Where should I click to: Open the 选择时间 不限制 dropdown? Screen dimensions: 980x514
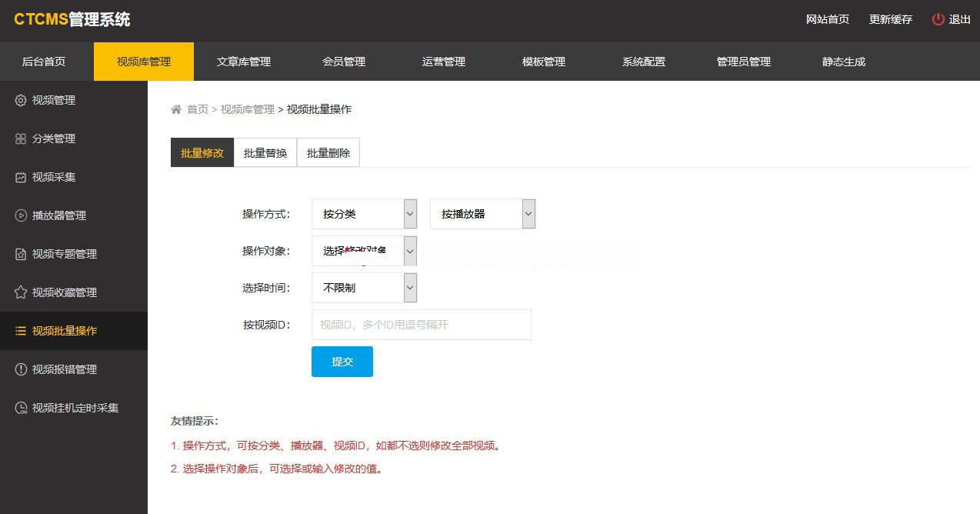pyautogui.click(x=364, y=288)
